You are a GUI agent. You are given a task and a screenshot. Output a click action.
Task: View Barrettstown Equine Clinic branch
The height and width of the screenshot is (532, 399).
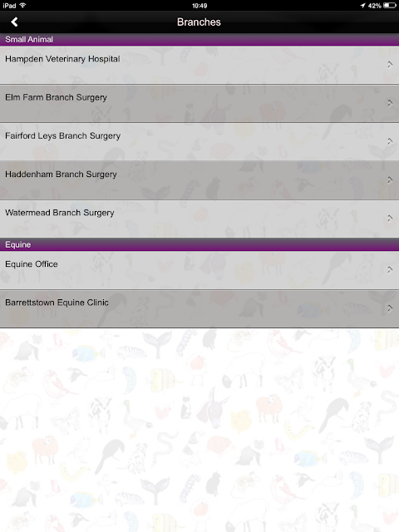(x=199, y=308)
